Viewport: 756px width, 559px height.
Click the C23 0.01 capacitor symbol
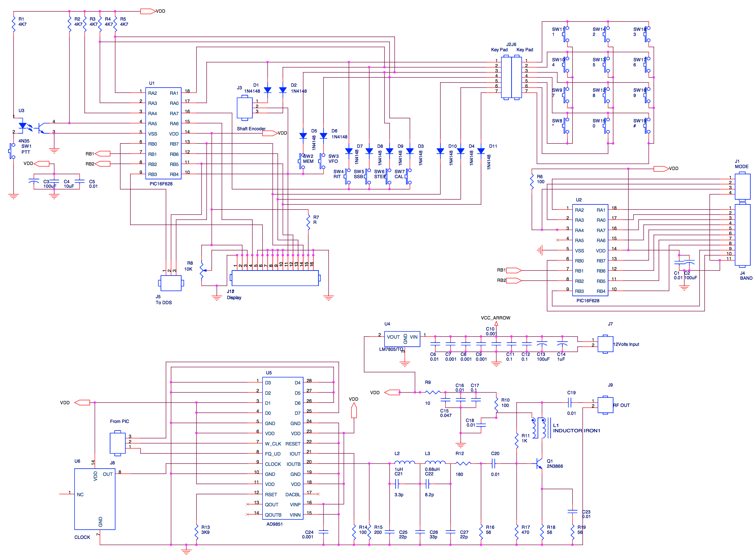pos(572,511)
